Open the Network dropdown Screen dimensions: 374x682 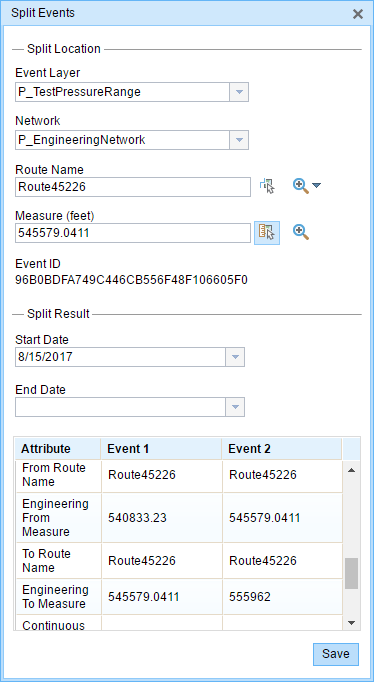click(x=239, y=140)
